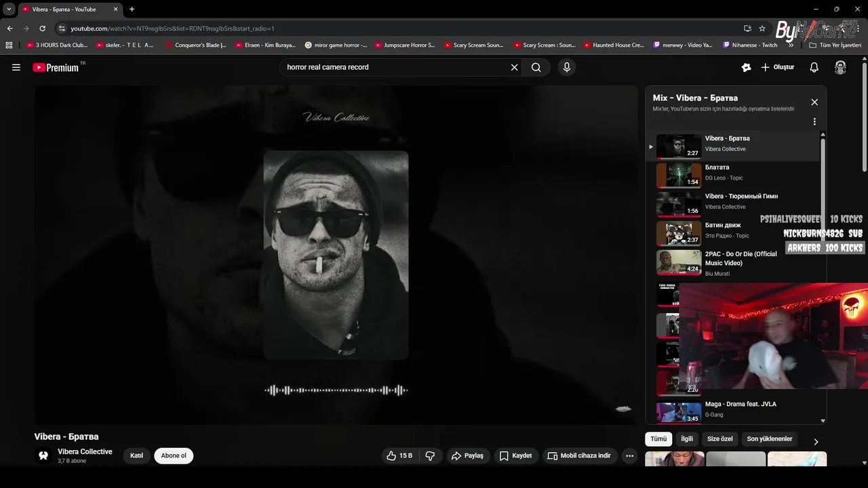Close the Vibera - Братва tab

point(116,9)
